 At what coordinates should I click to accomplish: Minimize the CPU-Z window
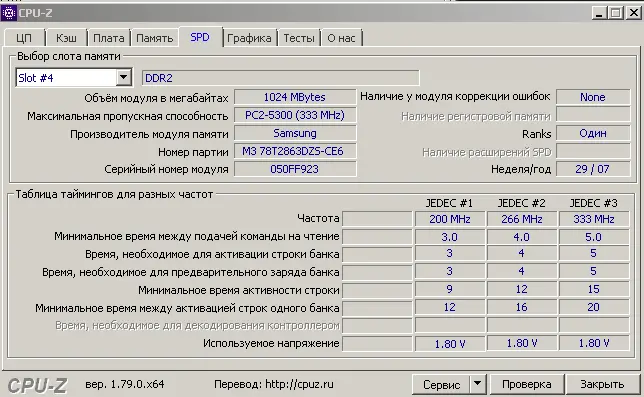[599, 13]
